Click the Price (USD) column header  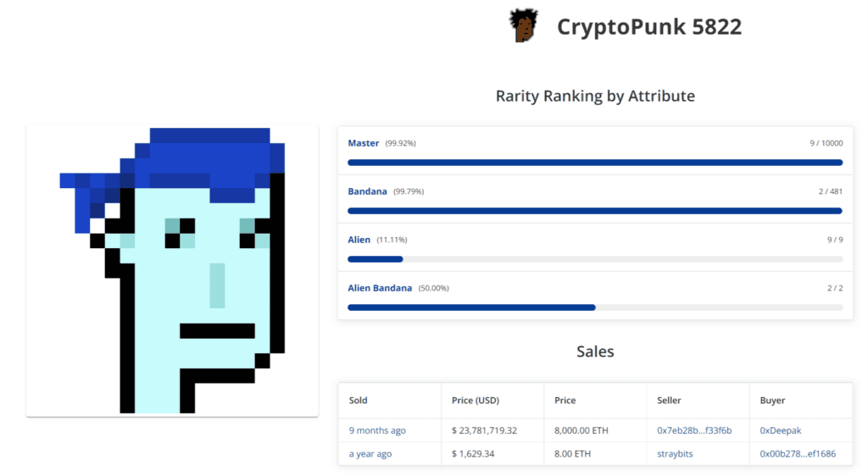click(x=475, y=401)
